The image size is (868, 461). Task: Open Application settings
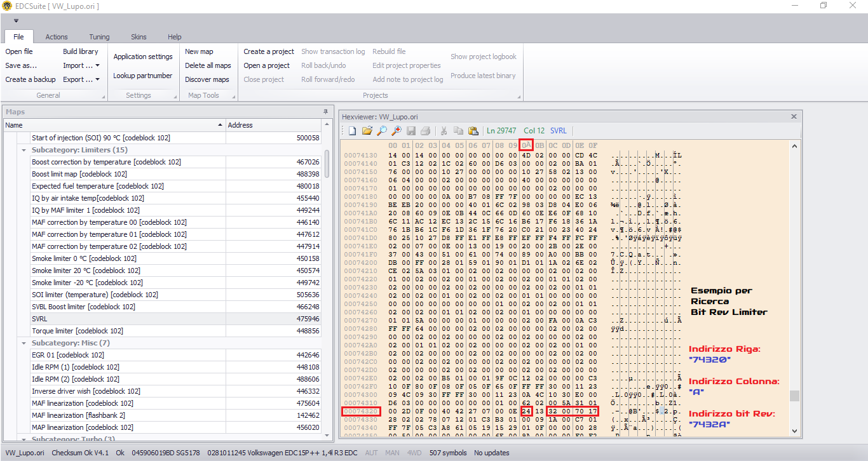[x=143, y=57]
